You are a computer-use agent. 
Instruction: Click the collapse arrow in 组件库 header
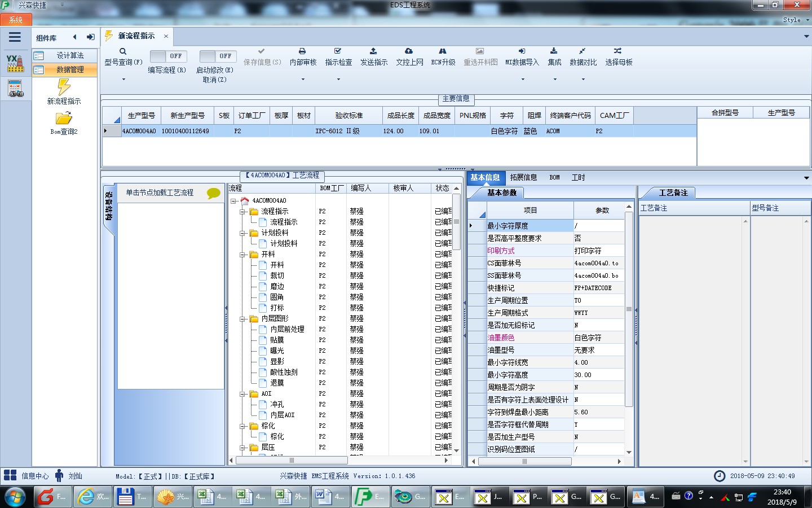74,37
